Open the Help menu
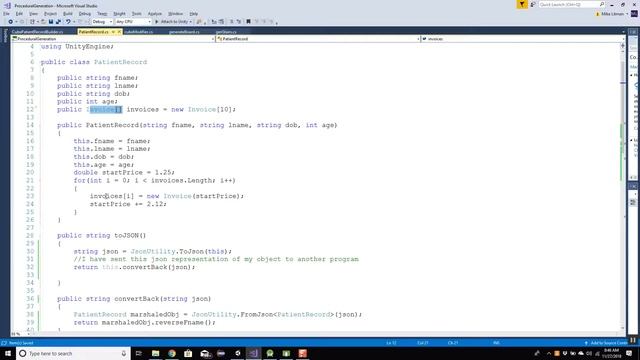640x360 pixels. (194, 13)
